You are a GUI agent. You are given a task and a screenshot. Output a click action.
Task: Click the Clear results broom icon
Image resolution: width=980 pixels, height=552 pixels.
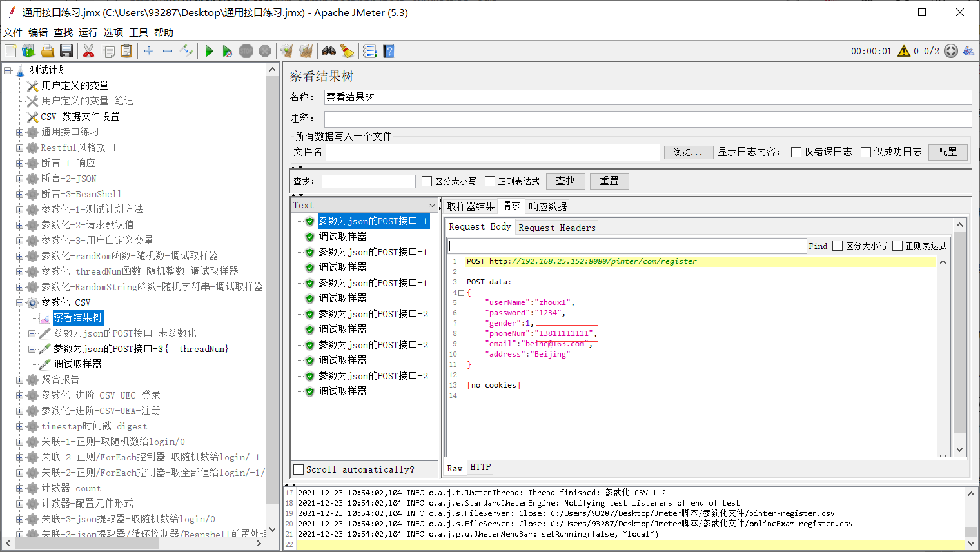(287, 51)
